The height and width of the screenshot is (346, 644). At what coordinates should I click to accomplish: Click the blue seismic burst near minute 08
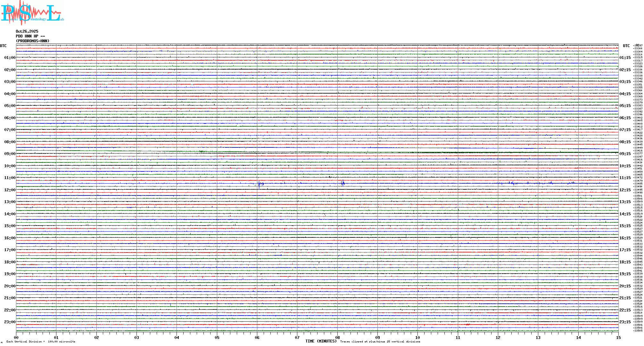coord(343,183)
